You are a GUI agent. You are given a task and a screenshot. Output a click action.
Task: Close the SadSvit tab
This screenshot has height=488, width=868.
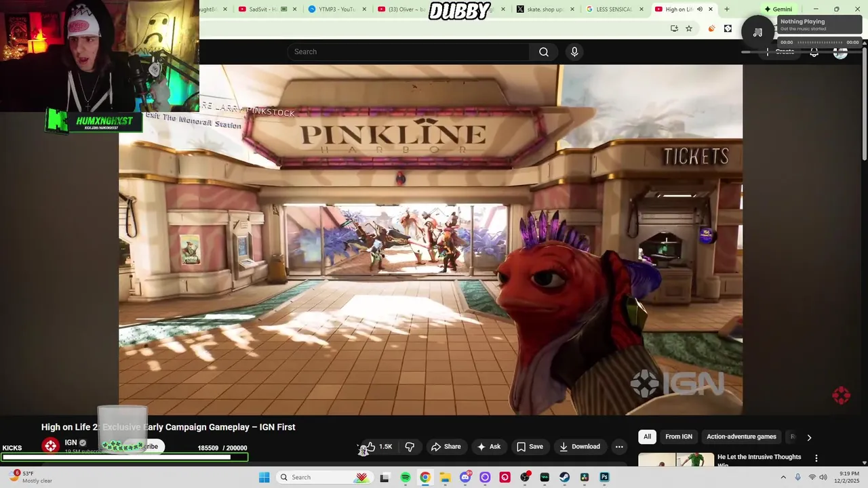(x=295, y=9)
